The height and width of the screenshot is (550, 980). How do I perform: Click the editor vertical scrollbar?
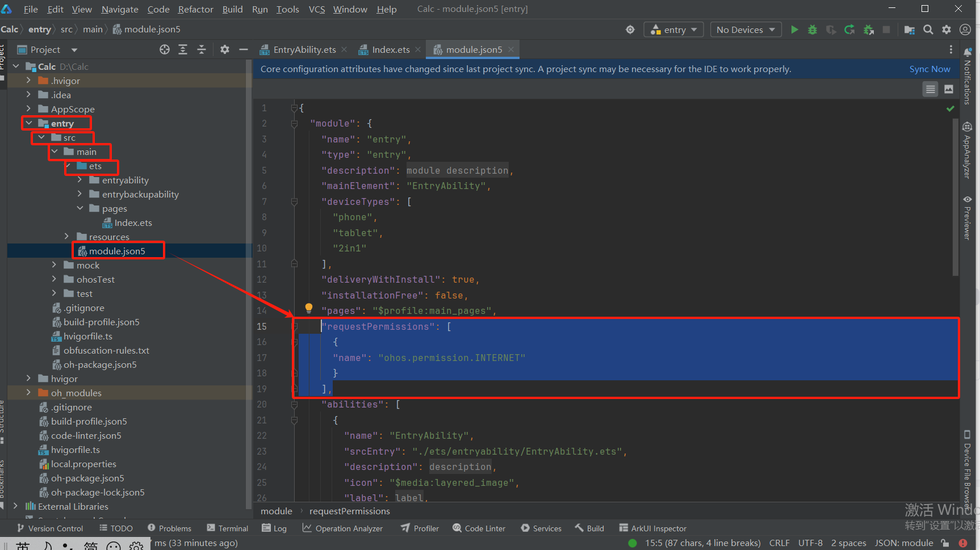(956, 198)
